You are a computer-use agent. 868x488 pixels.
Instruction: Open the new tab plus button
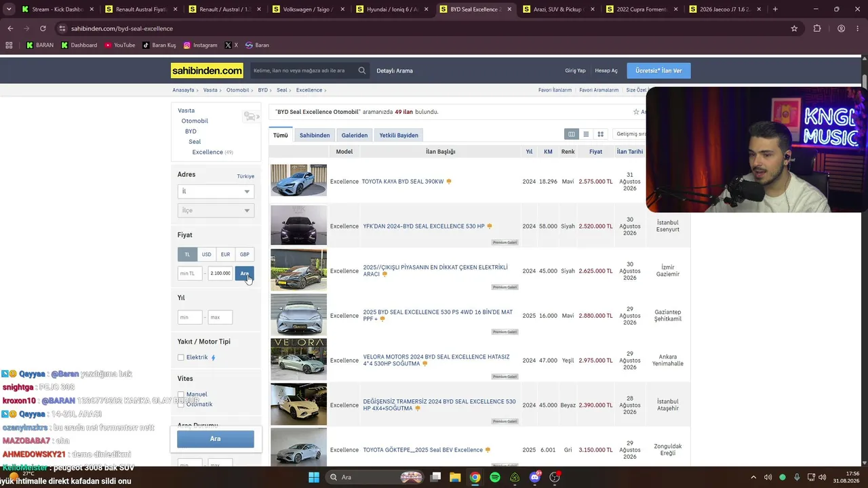coord(775,9)
